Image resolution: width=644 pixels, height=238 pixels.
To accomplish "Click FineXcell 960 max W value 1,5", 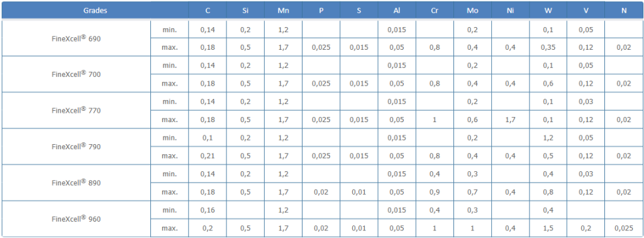I will [548, 228].
